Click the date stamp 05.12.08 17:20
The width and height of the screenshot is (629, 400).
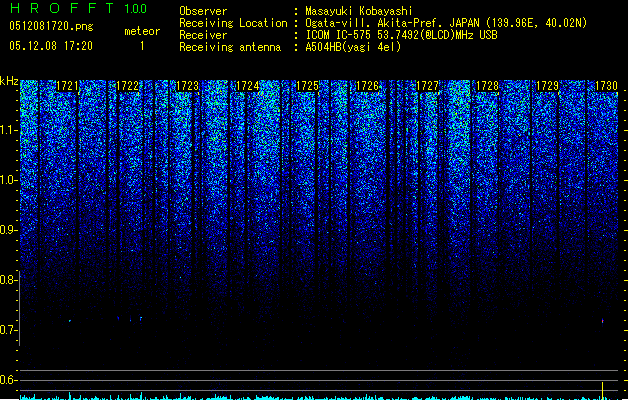(51, 46)
